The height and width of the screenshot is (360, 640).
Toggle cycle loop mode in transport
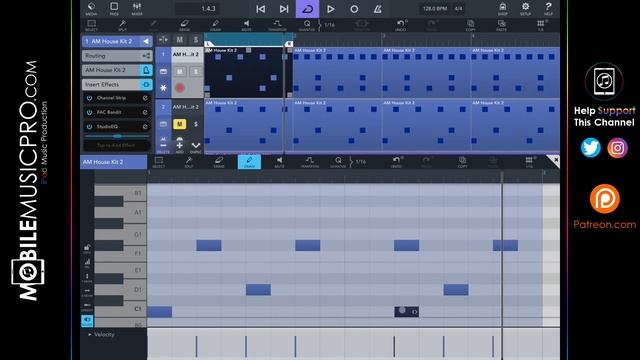tap(307, 9)
